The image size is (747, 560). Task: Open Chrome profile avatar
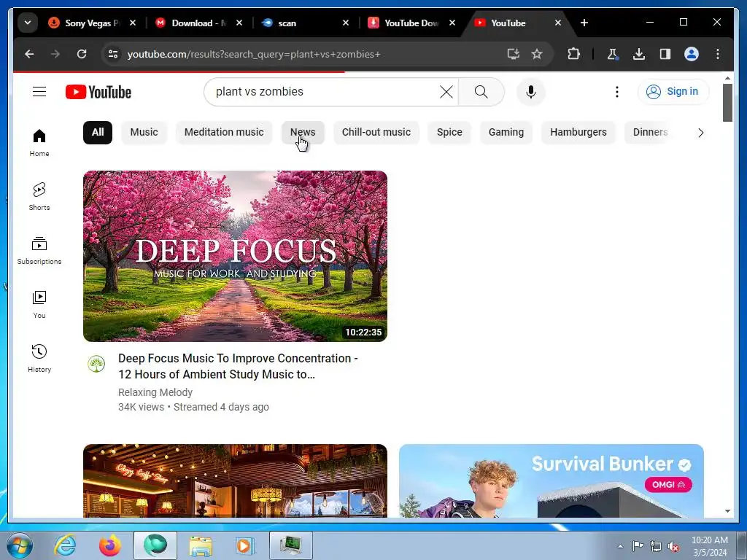pos(692,54)
